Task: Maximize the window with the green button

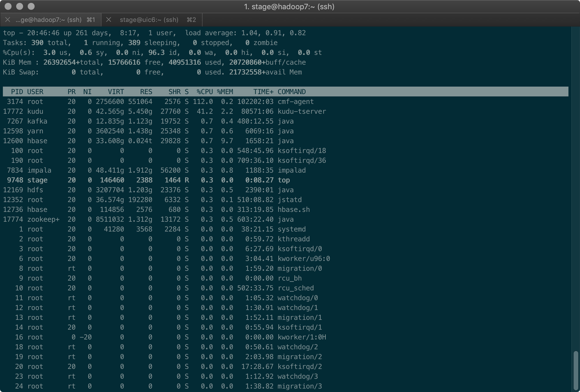Action: click(x=31, y=6)
